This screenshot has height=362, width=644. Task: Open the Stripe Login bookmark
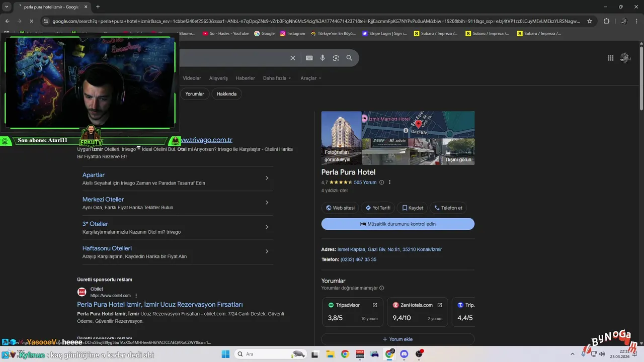point(384,34)
